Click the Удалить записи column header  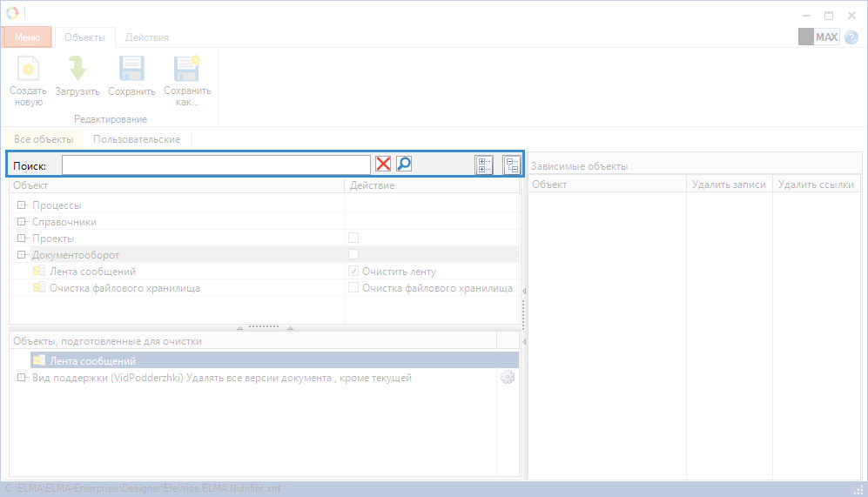(x=729, y=185)
